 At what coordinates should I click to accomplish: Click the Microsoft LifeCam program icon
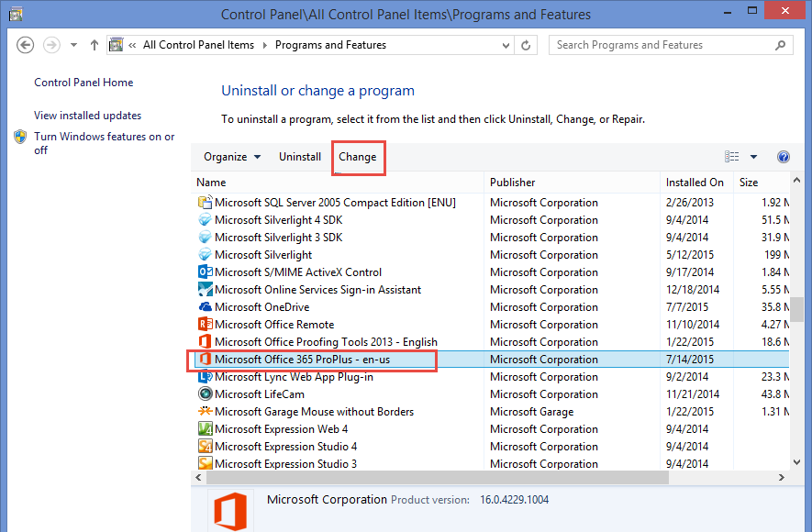point(206,394)
